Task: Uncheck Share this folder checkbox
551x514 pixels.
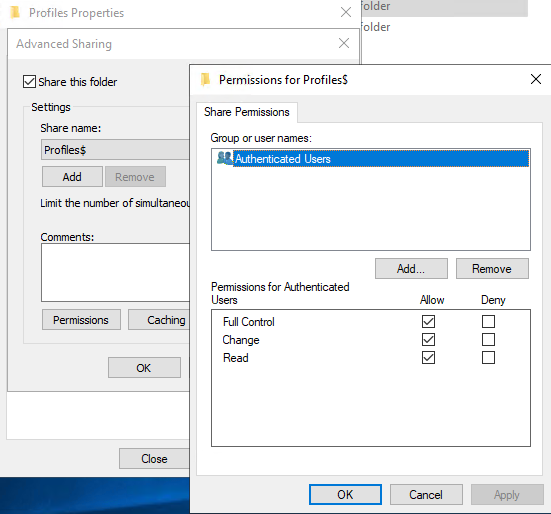Action: pos(29,82)
